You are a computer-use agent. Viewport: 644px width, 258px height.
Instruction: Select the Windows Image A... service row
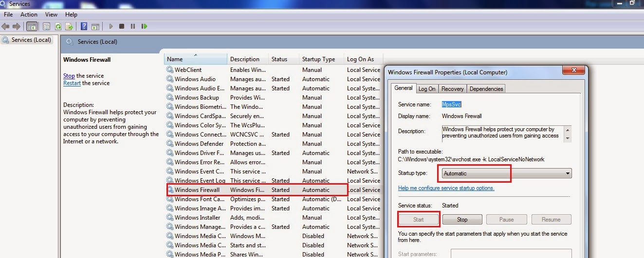[274, 208]
